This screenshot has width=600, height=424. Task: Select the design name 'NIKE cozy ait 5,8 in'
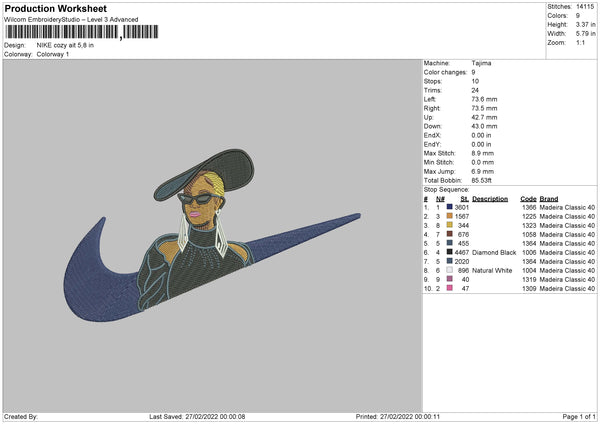pyautogui.click(x=65, y=45)
